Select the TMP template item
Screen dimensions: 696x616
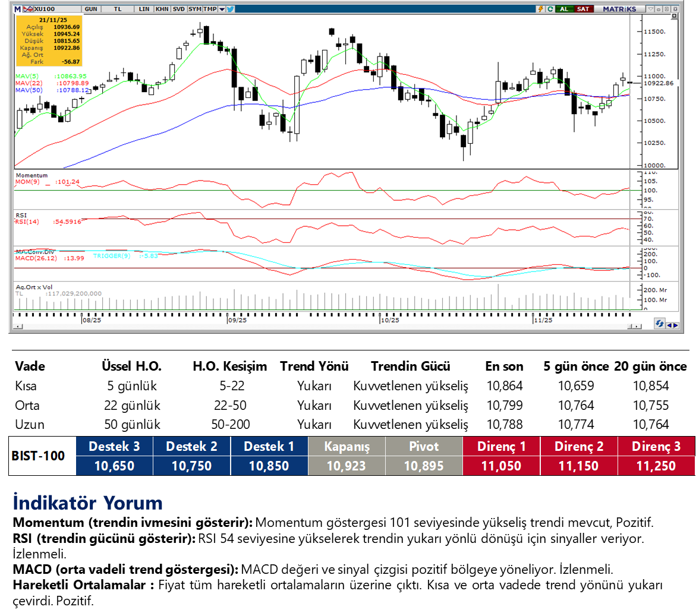(x=209, y=9)
